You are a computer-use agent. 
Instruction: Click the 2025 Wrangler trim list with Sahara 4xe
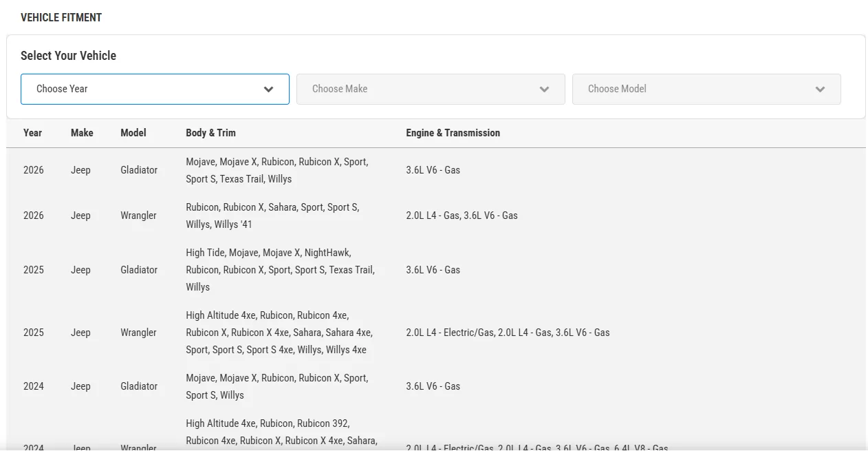click(279, 333)
